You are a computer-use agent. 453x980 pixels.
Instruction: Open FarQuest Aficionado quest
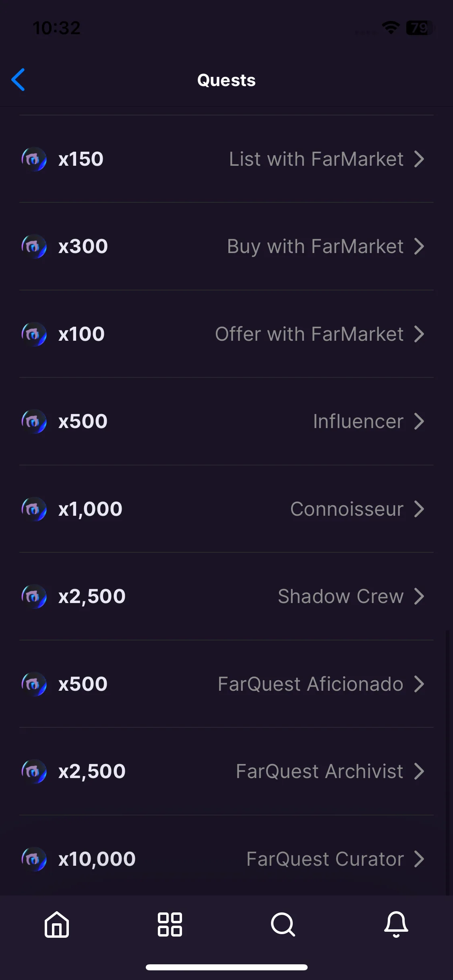tap(226, 684)
